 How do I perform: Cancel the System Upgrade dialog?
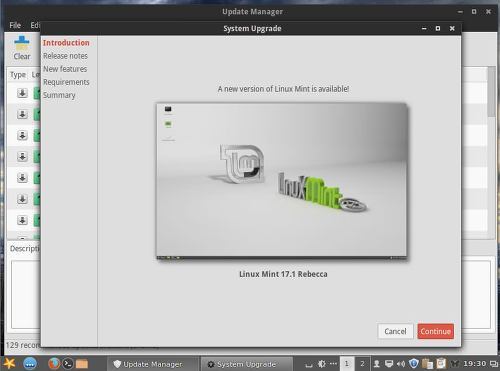[395, 331]
